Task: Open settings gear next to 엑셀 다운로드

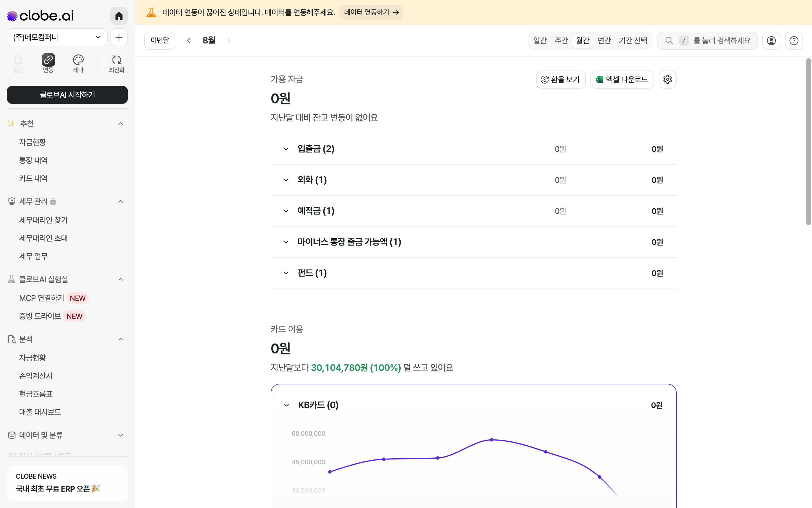Action: coord(667,80)
